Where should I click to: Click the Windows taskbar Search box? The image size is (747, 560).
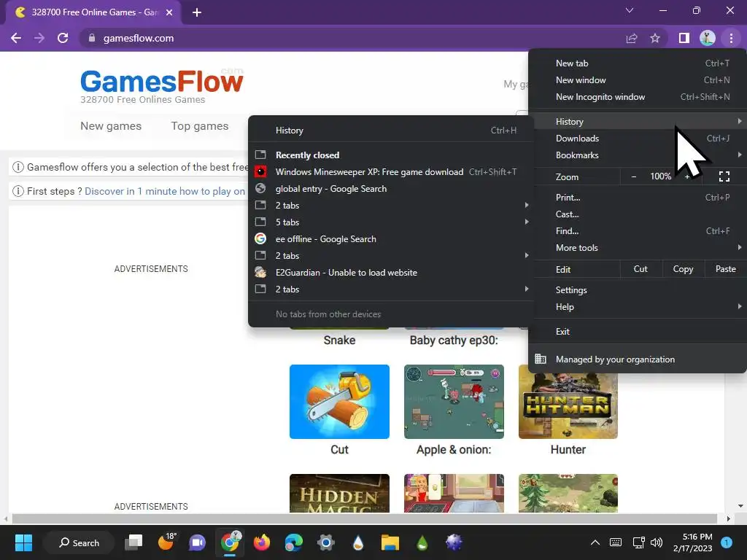pos(79,542)
